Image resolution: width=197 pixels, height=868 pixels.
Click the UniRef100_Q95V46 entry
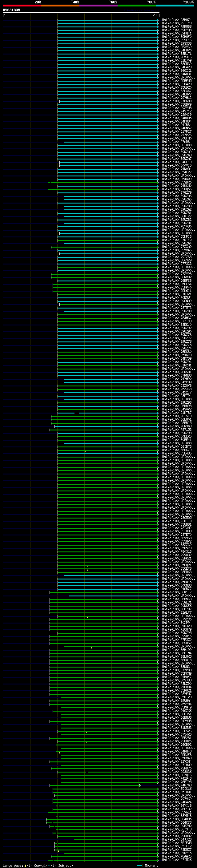pyautogui.click(x=177, y=250)
